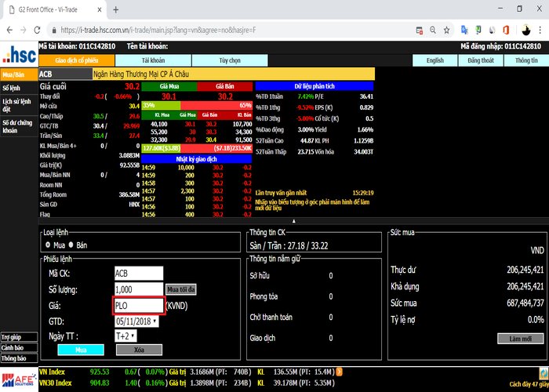549x392 pixels.
Task: Click the ACB stock symbol search box
Action: pyautogui.click(x=65, y=74)
